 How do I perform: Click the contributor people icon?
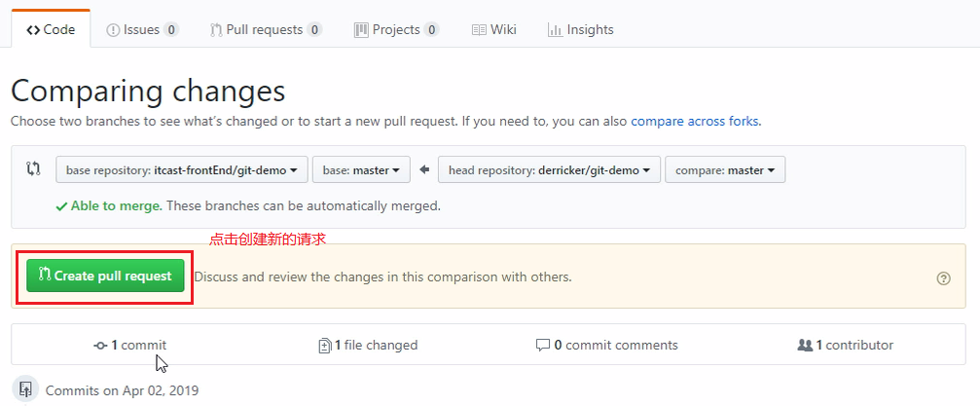(805, 345)
